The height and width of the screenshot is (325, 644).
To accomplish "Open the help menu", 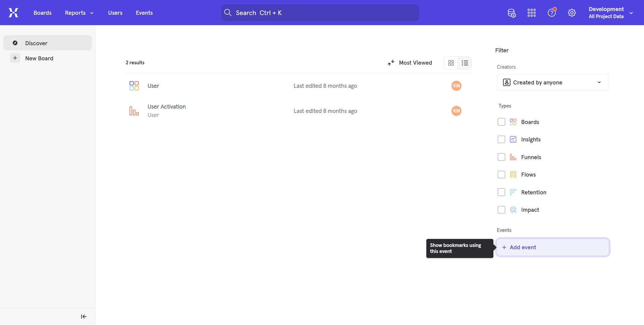I will (552, 12).
